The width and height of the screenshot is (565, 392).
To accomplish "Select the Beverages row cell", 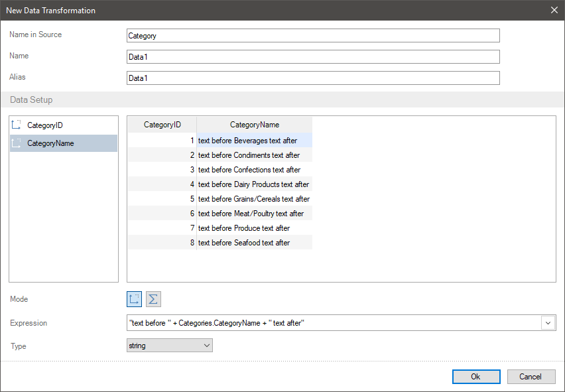I will (x=254, y=141).
